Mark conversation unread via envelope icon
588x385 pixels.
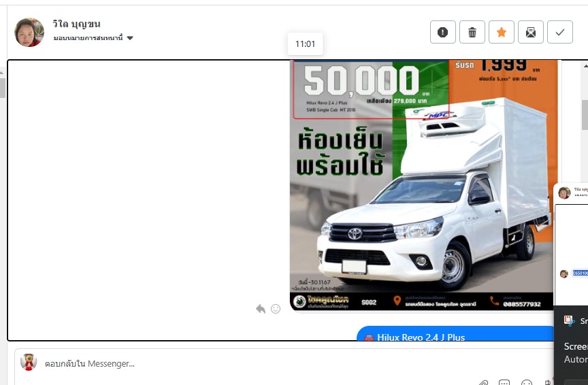click(x=531, y=32)
